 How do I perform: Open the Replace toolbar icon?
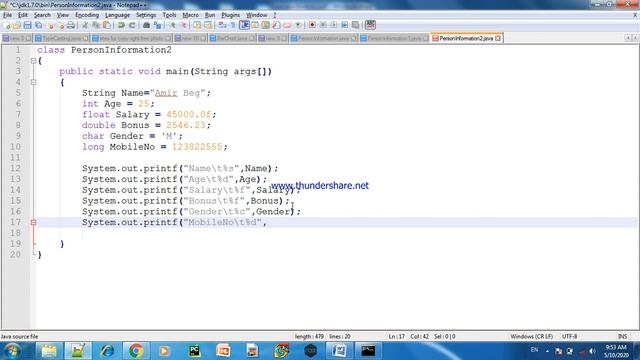point(157,25)
